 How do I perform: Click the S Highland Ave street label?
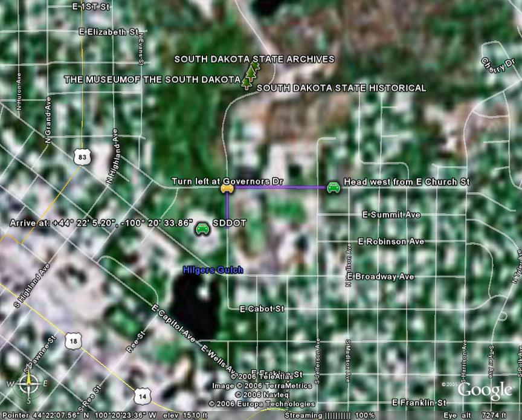[x=32, y=285]
